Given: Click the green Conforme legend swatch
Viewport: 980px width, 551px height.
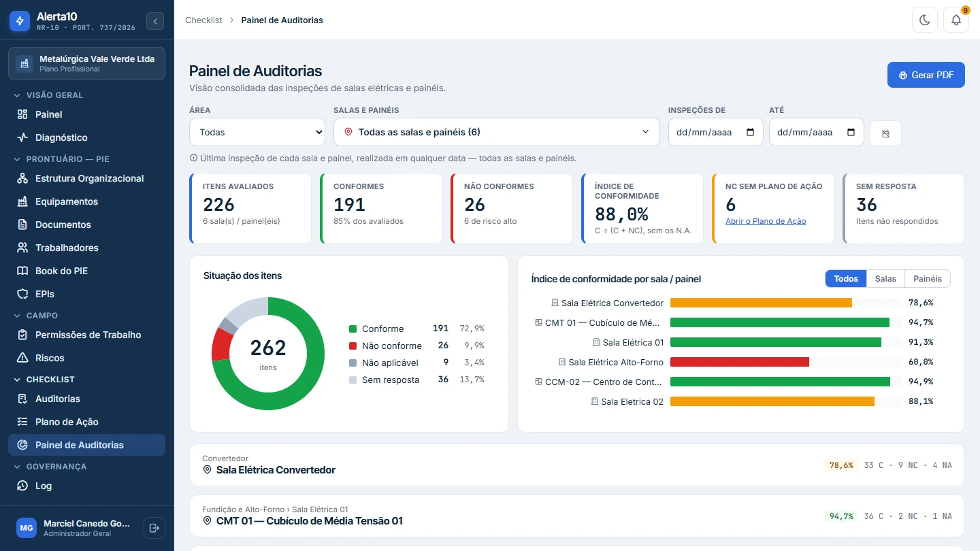Looking at the screenshot, I should [353, 329].
